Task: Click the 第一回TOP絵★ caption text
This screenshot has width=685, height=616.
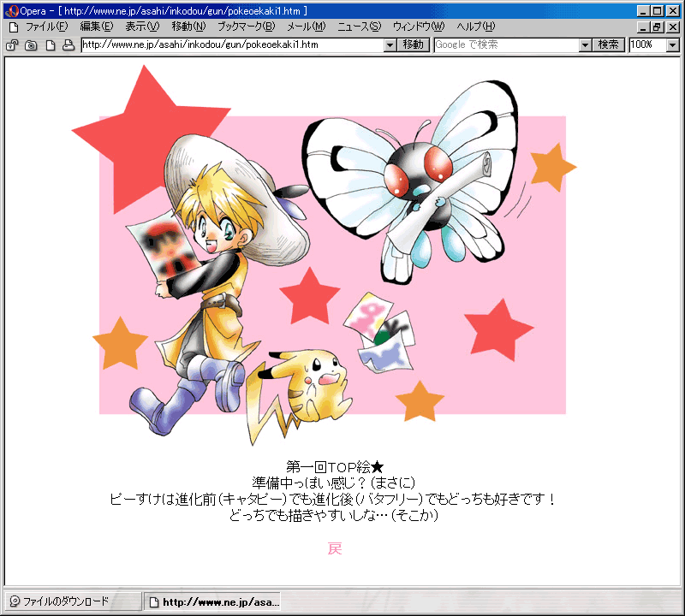Action: click(x=335, y=467)
